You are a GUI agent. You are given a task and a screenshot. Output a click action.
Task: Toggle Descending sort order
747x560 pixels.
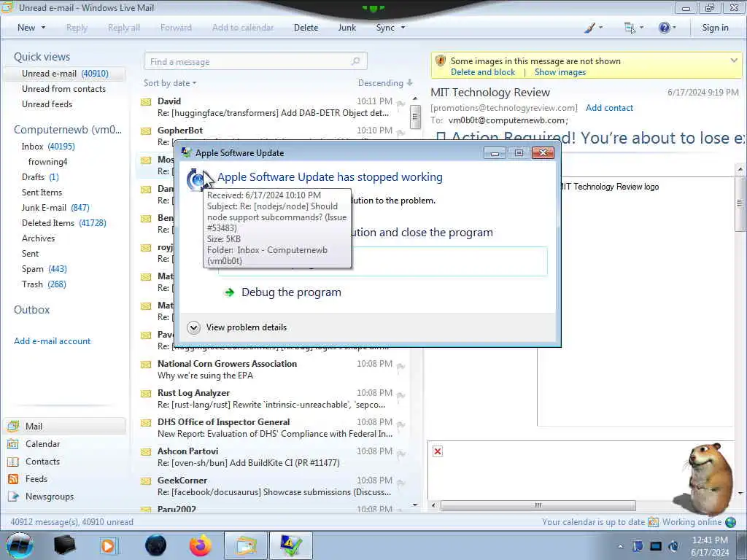tap(385, 83)
